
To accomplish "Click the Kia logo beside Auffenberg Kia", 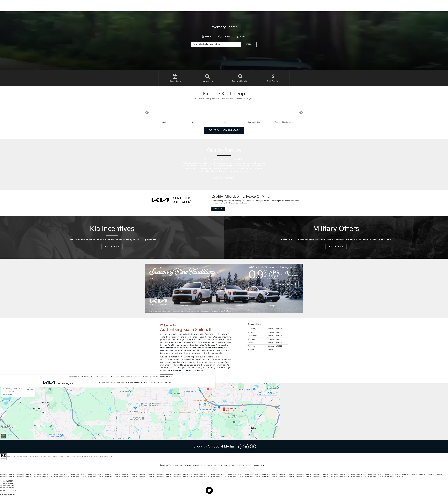I will (49, 383).
